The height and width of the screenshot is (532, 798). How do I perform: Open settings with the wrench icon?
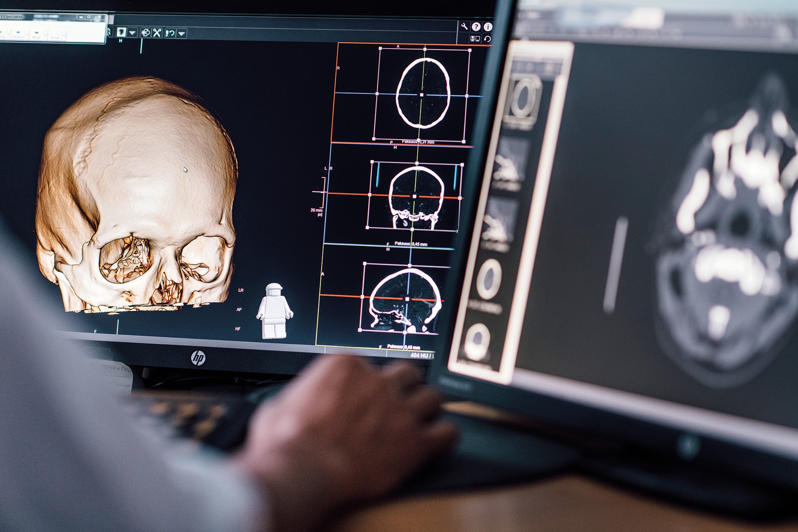tap(464, 26)
